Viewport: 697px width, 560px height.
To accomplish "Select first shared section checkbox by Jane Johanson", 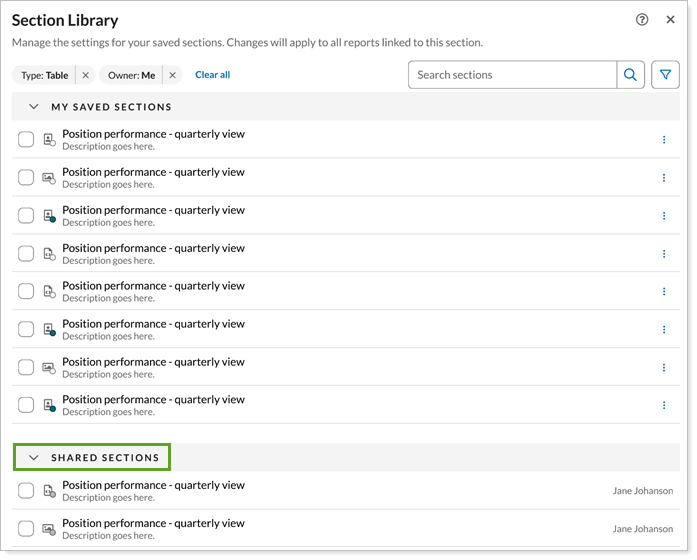I will pyautogui.click(x=26, y=491).
